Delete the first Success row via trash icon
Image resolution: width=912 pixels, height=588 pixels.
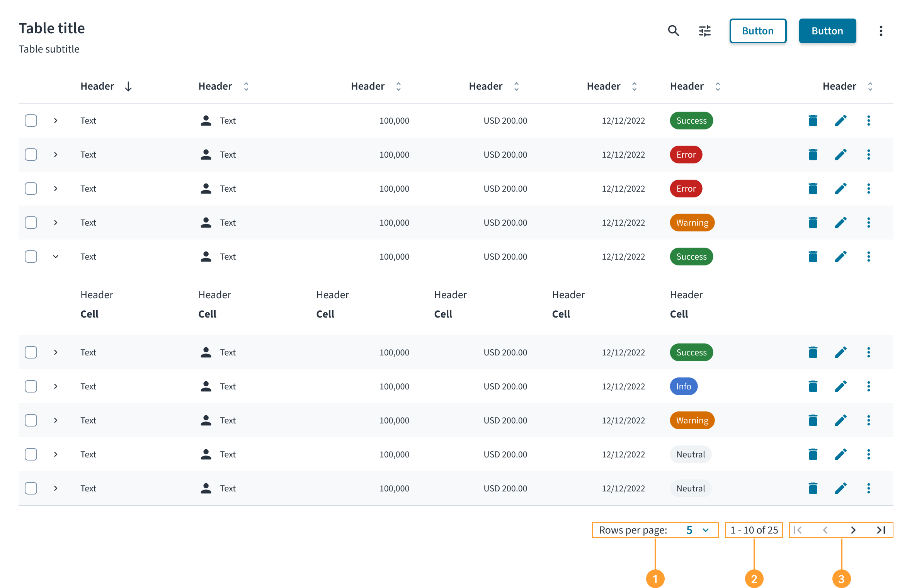813,121
